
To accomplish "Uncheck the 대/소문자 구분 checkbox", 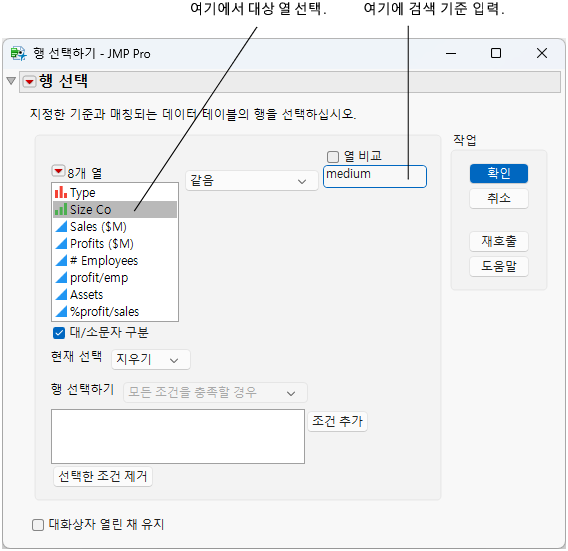I will click(x=59, y=333).
